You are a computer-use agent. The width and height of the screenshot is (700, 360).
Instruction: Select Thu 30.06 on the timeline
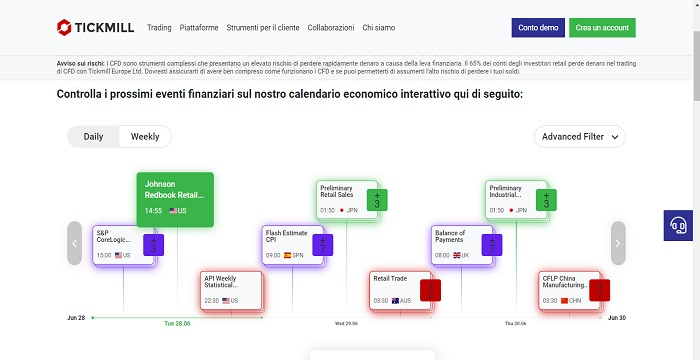point(516,323)
